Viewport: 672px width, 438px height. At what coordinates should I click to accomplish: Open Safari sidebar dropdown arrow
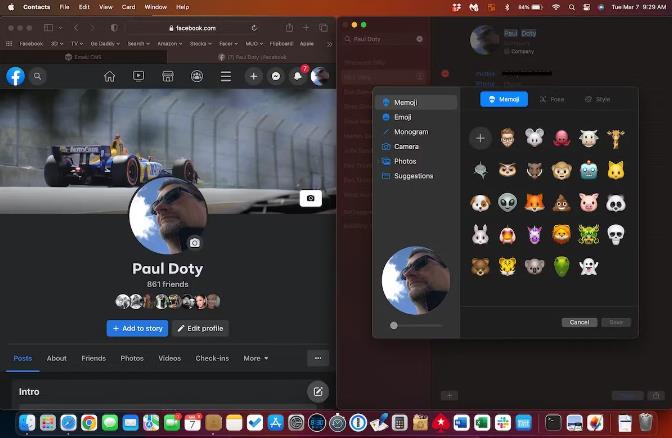click(x=60, y=28)
